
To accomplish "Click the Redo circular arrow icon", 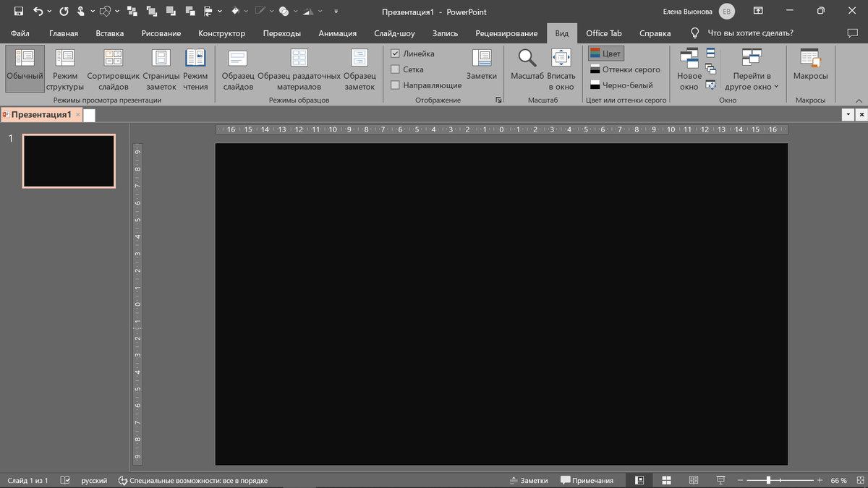I will click(x=64, y=12).
